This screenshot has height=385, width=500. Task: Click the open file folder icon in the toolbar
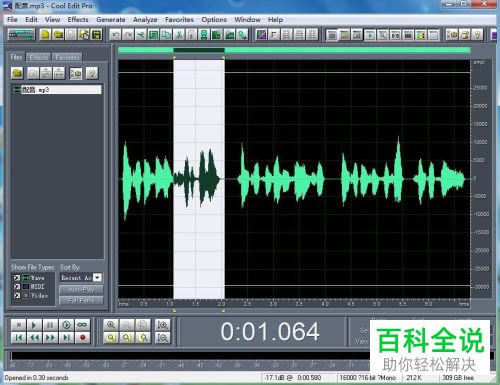coord(58,34)
